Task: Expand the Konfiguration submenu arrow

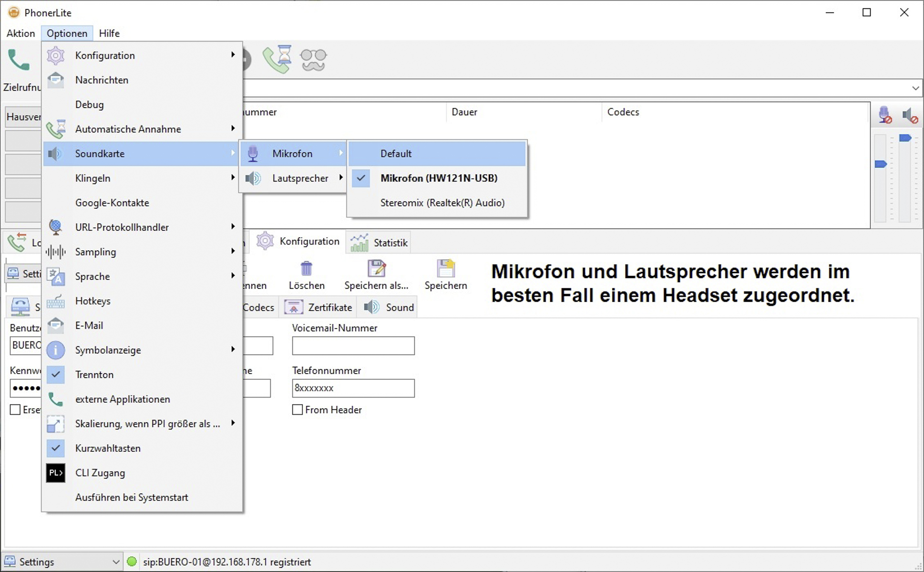Action: [x=233, y=55]
